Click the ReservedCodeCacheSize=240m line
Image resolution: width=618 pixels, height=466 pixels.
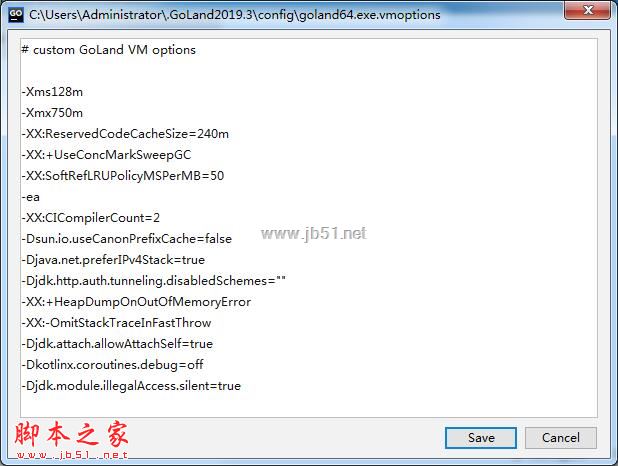125,134
